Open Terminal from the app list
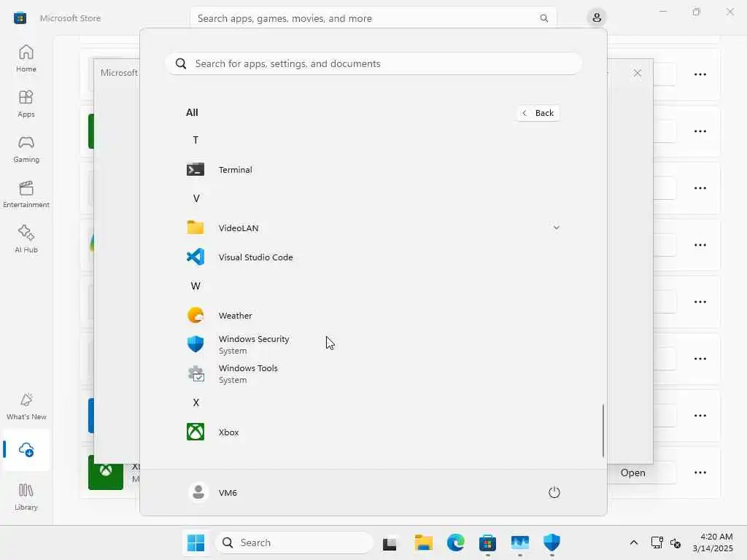Viewport: 747px width, 560px height. pos(373,169)
